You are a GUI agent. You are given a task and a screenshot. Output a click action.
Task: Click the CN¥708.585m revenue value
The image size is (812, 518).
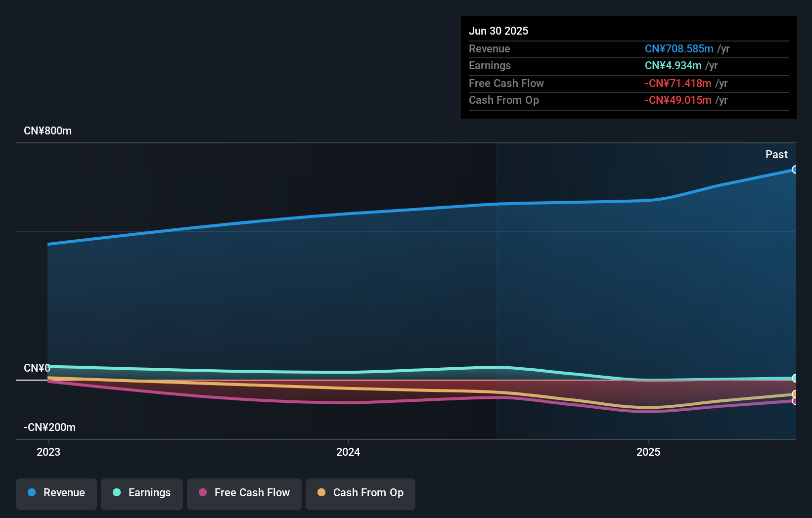(x=679, y=49)
